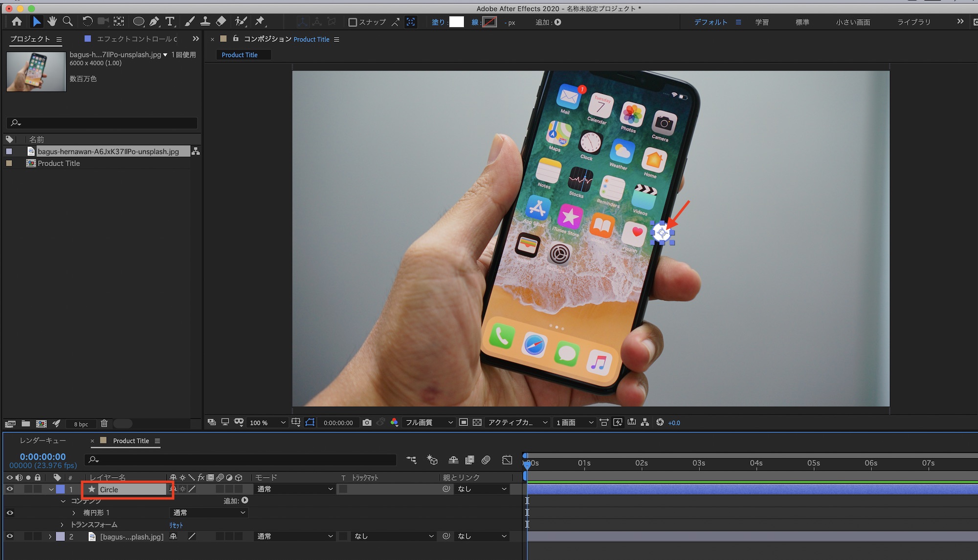Open the 100 % magnification dropdown
This screenshot has width=978, height=560.
coord(267,423)
